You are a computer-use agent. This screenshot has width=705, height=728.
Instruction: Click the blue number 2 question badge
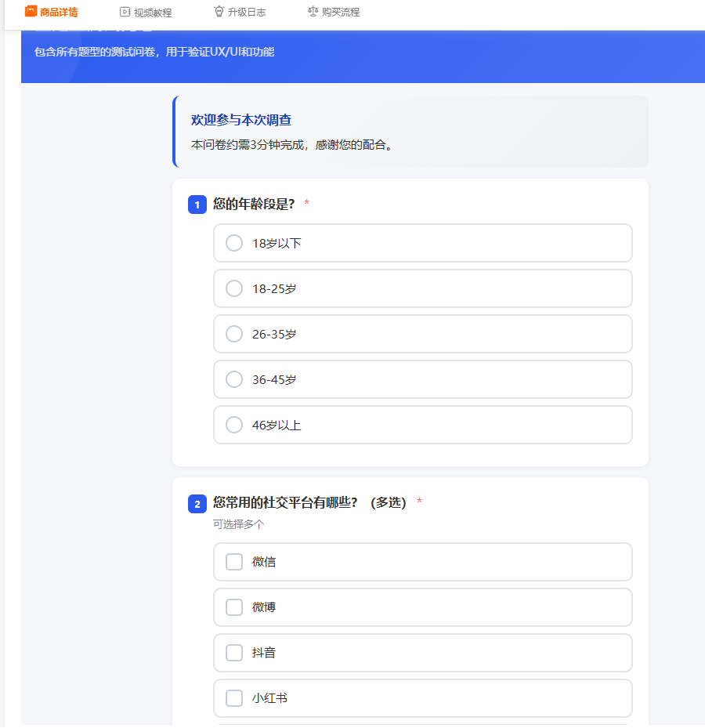197,504
